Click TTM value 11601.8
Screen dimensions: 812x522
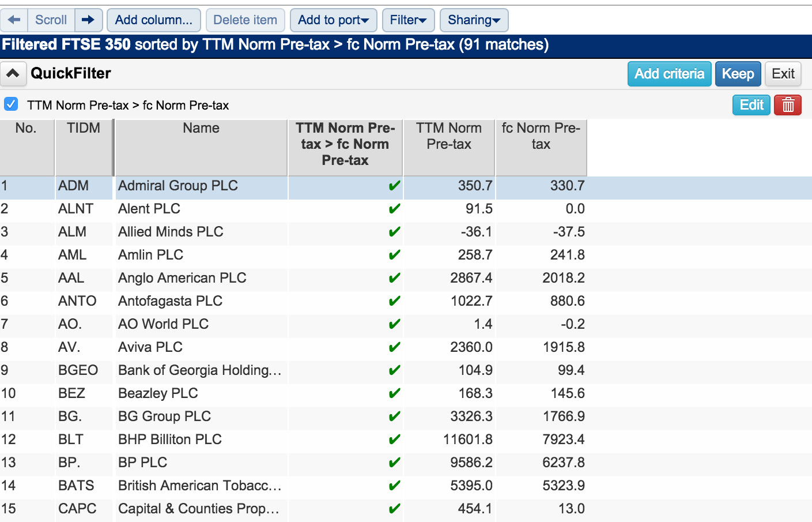(468, 440)
